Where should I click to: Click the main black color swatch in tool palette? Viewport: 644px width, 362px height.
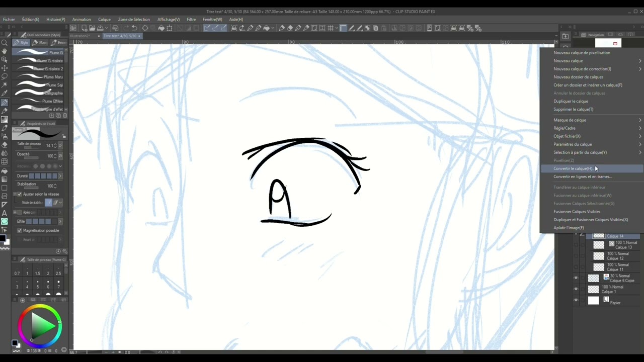(x=3, y=239)
